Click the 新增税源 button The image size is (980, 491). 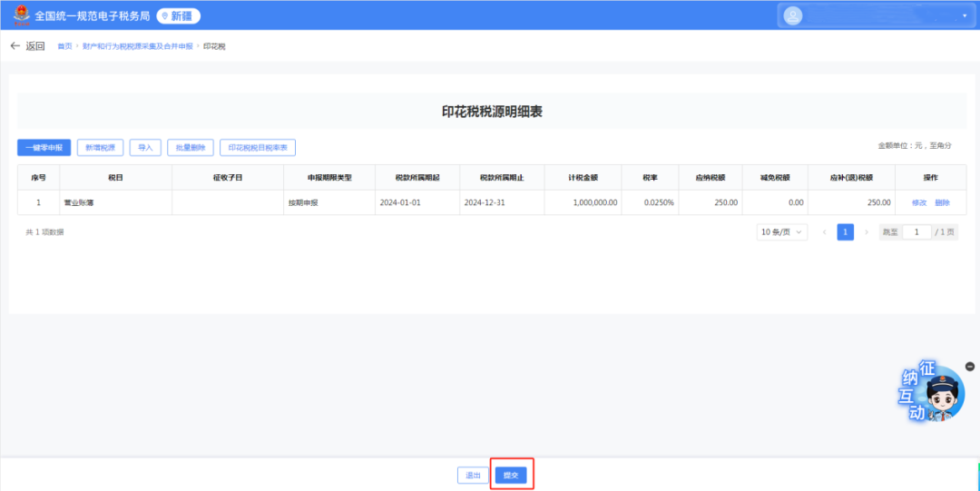(x=100, y=148)
